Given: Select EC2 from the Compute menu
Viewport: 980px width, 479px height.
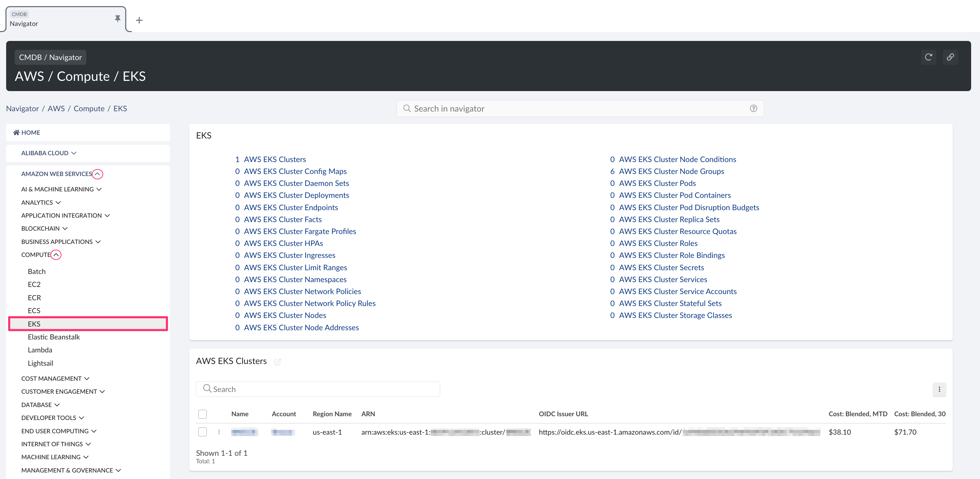Looking at the screenshot, I should click(34, 284).
